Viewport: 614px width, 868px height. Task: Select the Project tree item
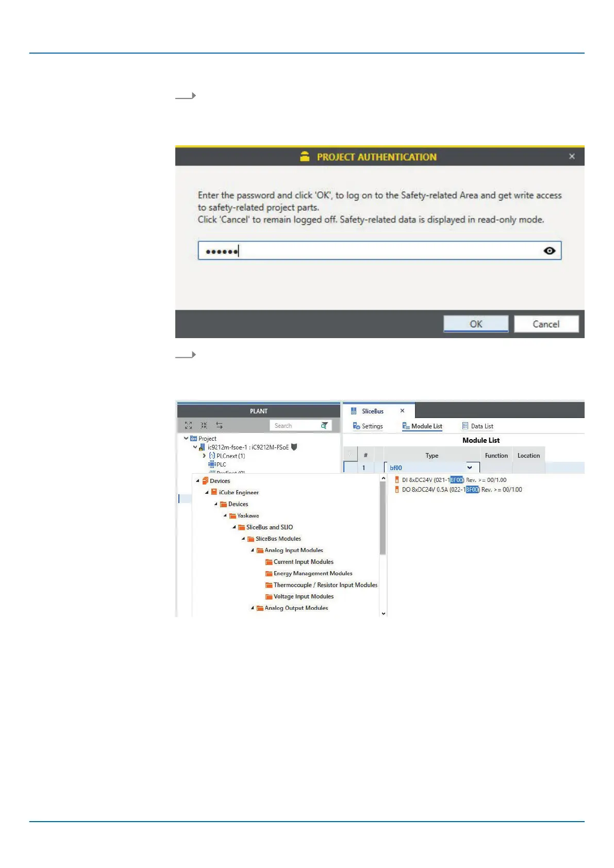[207, 439]
